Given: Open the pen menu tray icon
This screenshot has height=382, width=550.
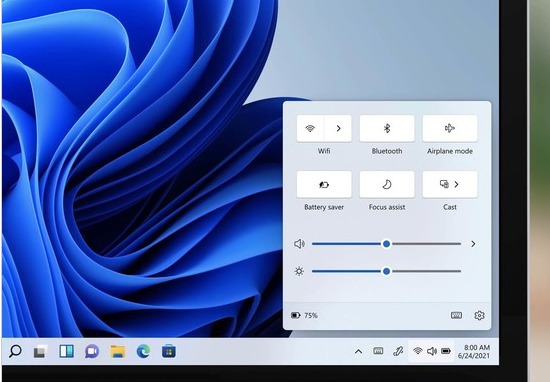Looking at the screenshot, I should pos(398,351).
